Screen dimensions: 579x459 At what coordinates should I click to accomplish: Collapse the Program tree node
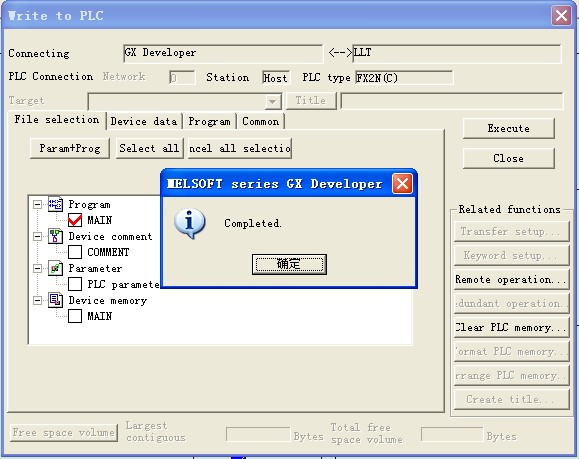37,204
